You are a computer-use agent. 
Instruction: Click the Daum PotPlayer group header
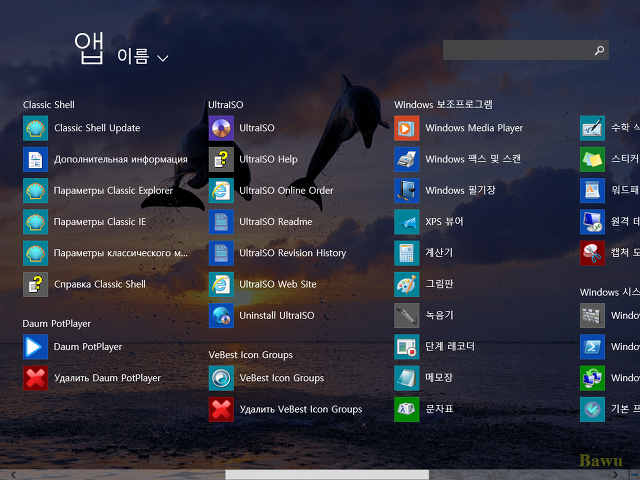pyautogui.click(x=56, y=324)
